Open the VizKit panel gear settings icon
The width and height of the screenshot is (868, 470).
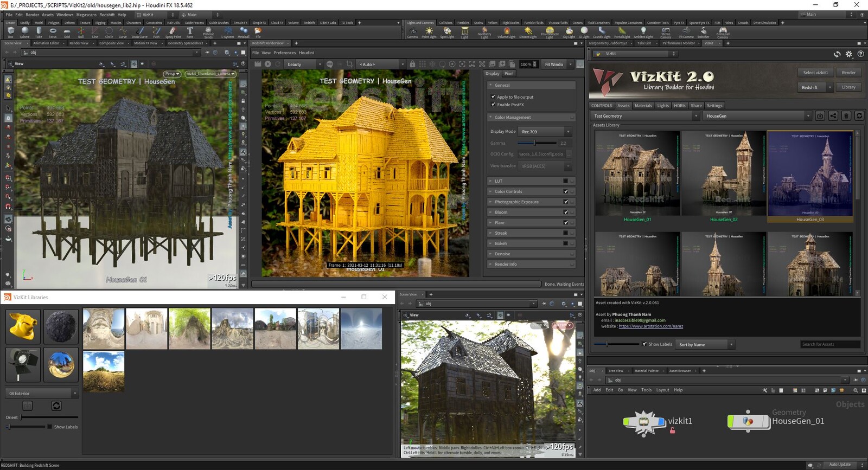point(849,54)
